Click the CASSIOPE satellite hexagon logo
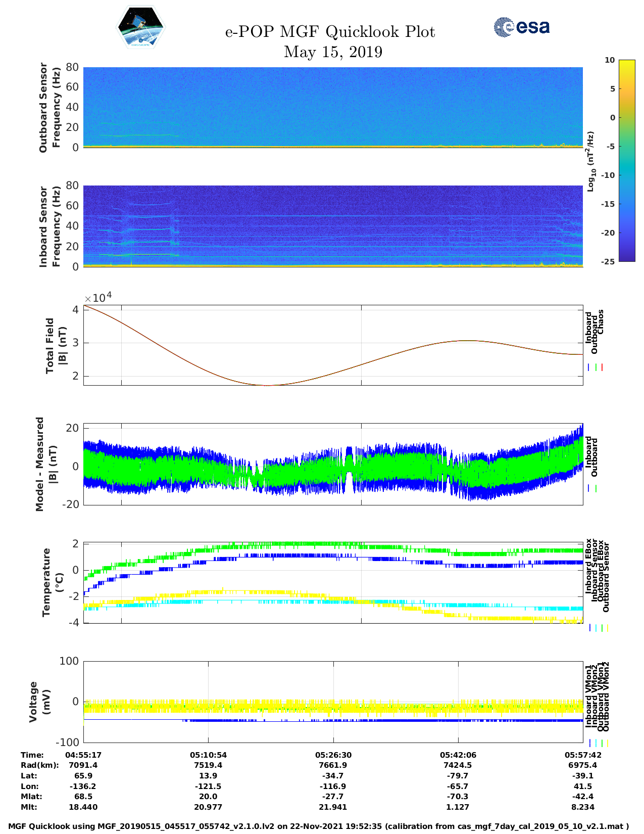Screen dimensions: 644x834 tap(140, 27)
